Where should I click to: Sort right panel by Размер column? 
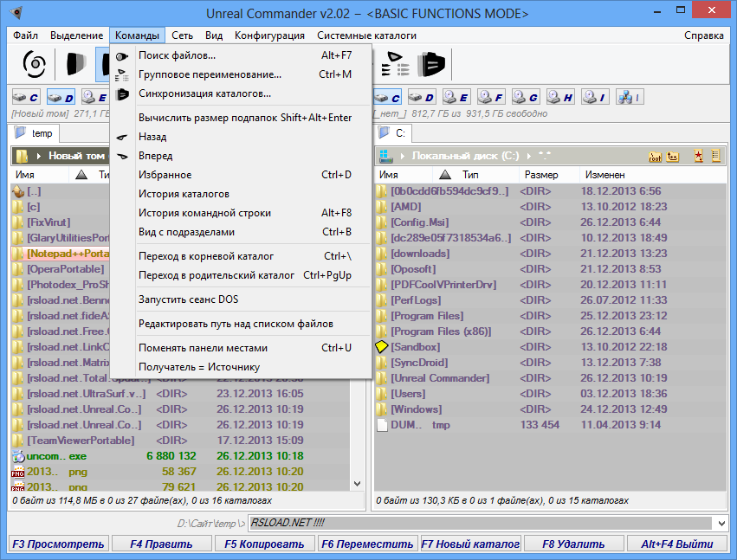[x=549, y=175]
